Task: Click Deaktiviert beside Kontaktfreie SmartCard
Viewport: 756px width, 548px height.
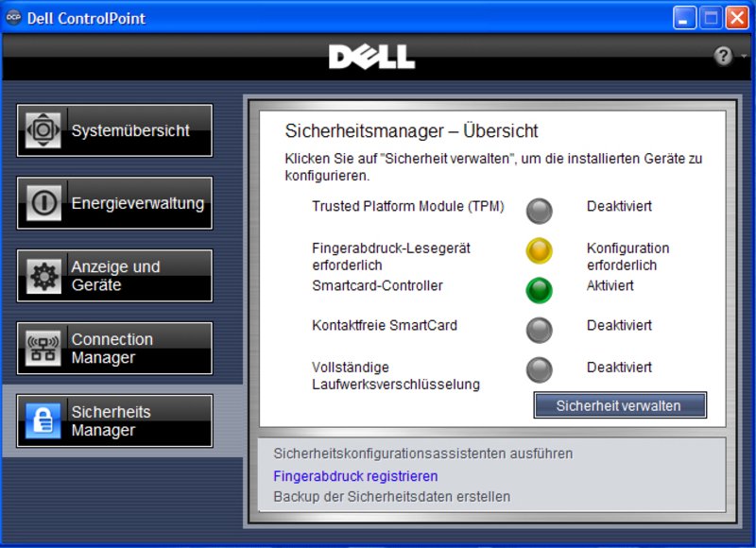Action: (x=619, y=325)
